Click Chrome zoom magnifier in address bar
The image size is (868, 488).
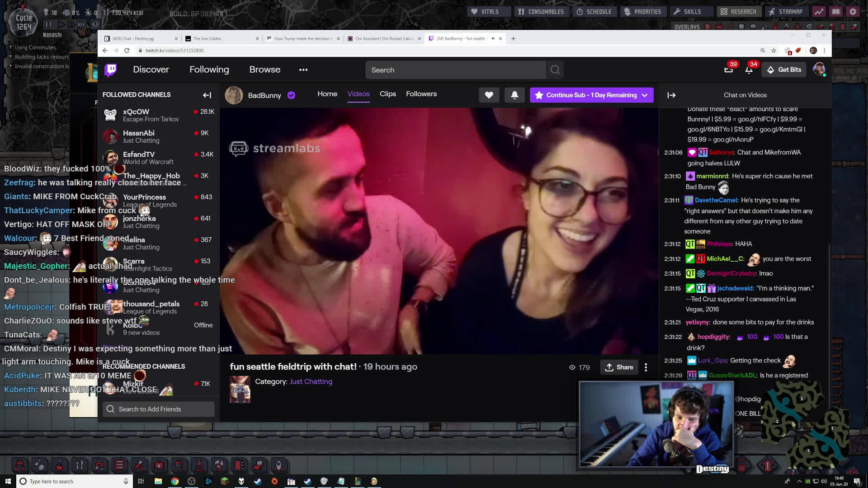tap(763, 51)
